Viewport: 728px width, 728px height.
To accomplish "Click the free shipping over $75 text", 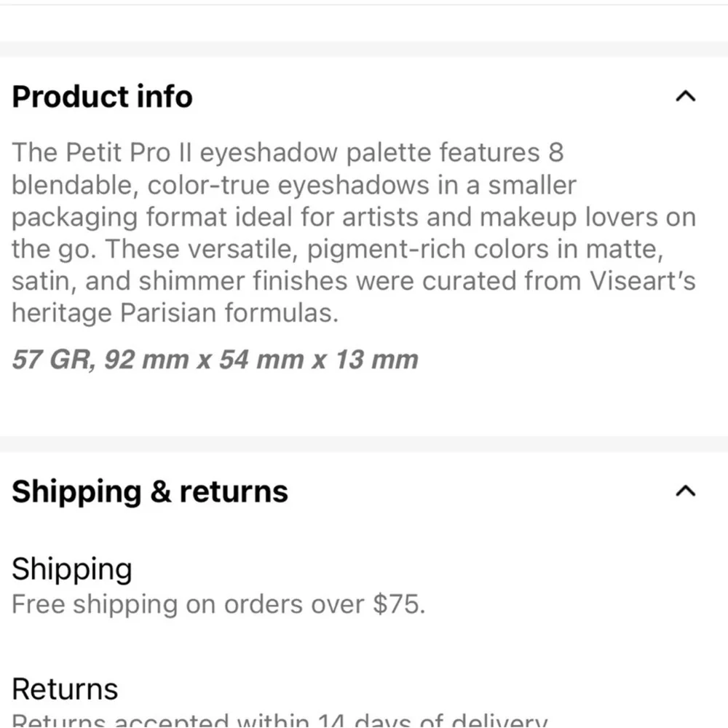I will [218, 604].
